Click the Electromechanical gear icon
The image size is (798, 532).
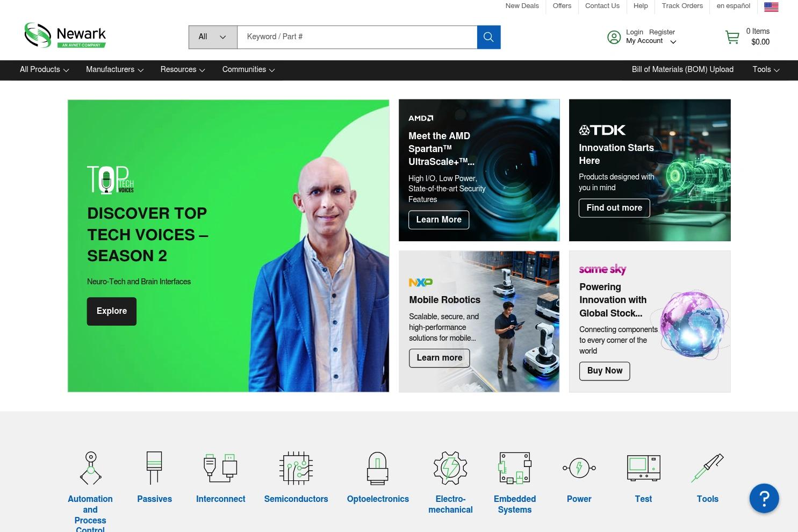coord(450,468)
